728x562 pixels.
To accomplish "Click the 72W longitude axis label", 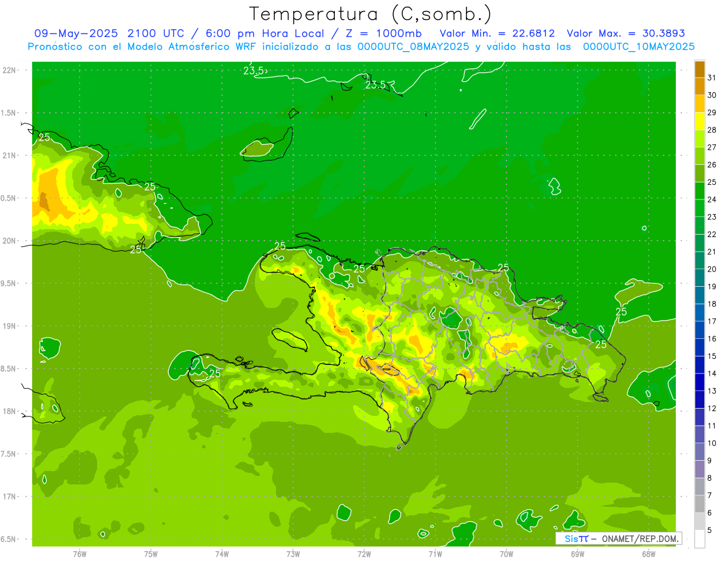I will click(x=364, y=554).
